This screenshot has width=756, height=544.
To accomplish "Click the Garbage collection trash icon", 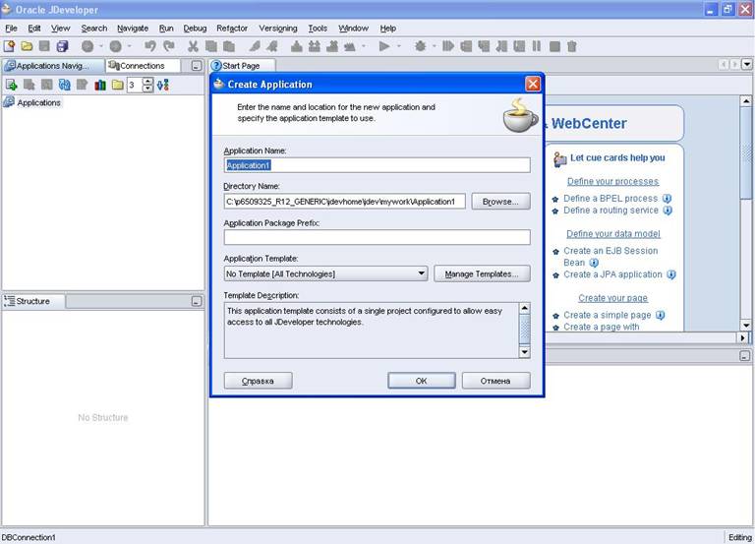I will tap(572, 46).
